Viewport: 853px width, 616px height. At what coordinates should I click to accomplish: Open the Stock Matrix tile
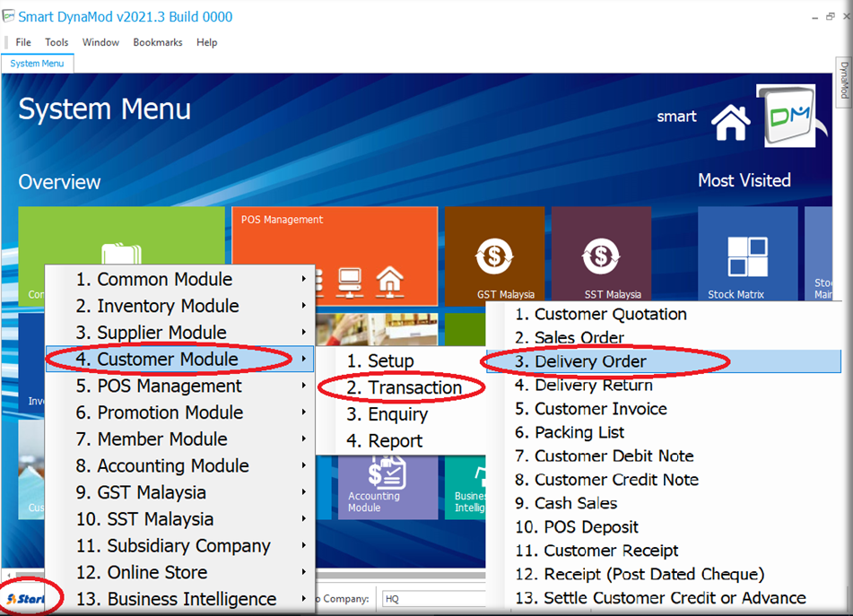[x=747, y=256]
